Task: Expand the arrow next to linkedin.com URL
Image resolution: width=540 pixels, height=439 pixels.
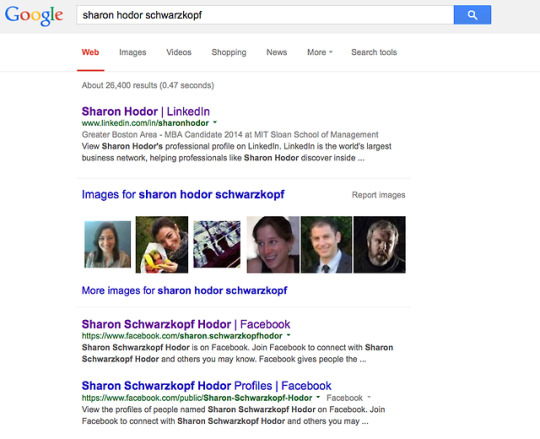Action: pyautogui.click(x=215, y=123)
